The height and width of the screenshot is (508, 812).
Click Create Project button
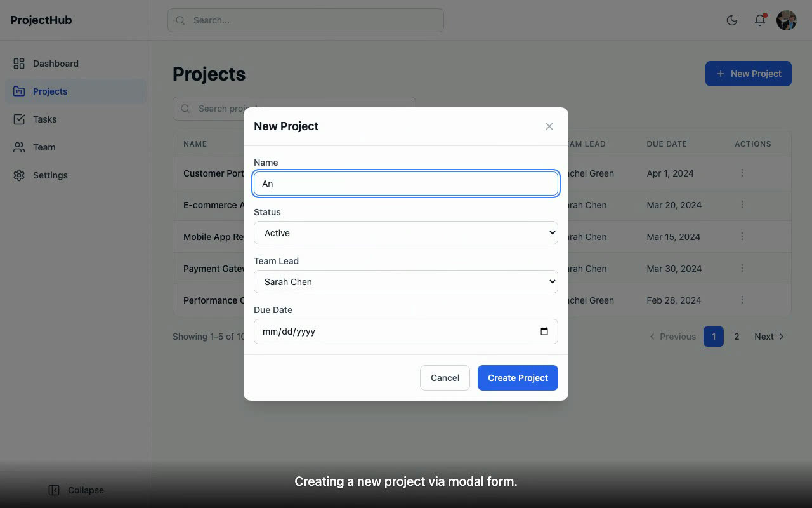[x=518, y=378]
